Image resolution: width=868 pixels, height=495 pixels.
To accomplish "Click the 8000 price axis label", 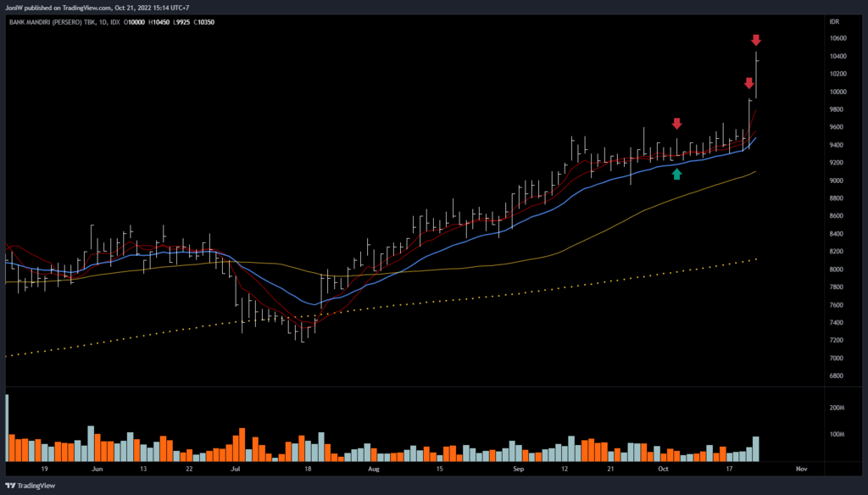I will pos(836,270).
